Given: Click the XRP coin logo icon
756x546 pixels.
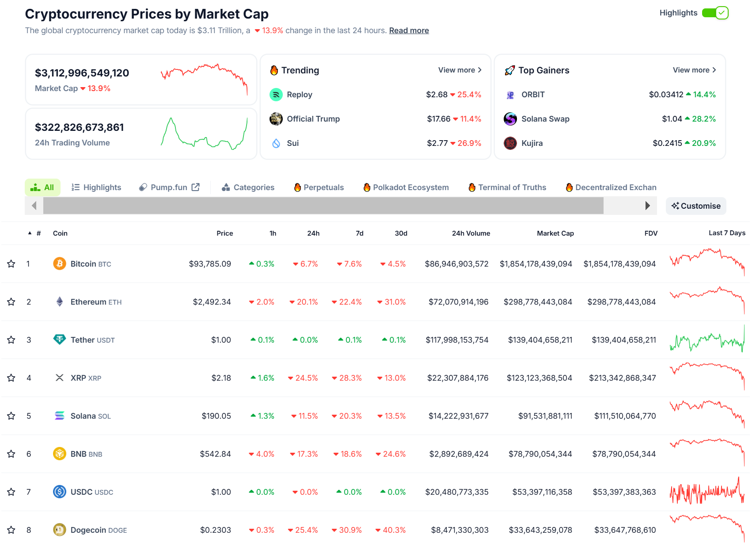Looking at the screenshot, I should (60, 378).
